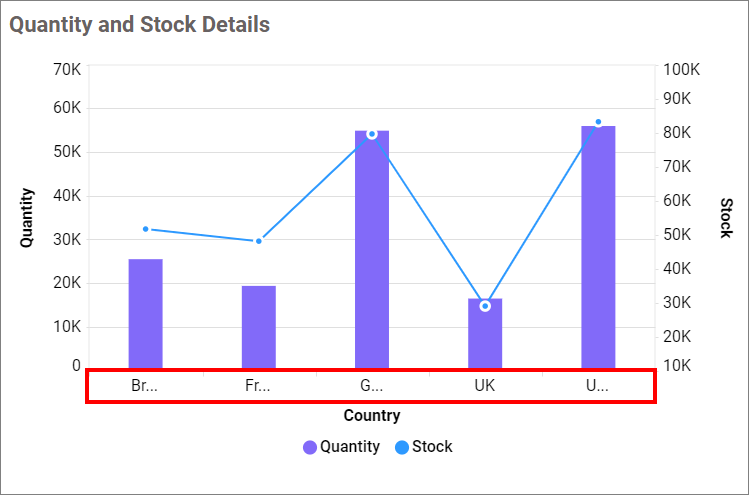Screen dimensions: 749x495
Task: Click the Stock line point above Fr...
Action: tap(258, 241)
